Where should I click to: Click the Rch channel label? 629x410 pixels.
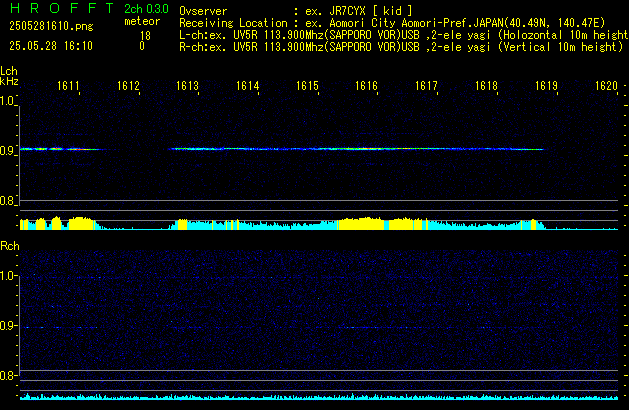pyautogui.click(x=10, y=246)
